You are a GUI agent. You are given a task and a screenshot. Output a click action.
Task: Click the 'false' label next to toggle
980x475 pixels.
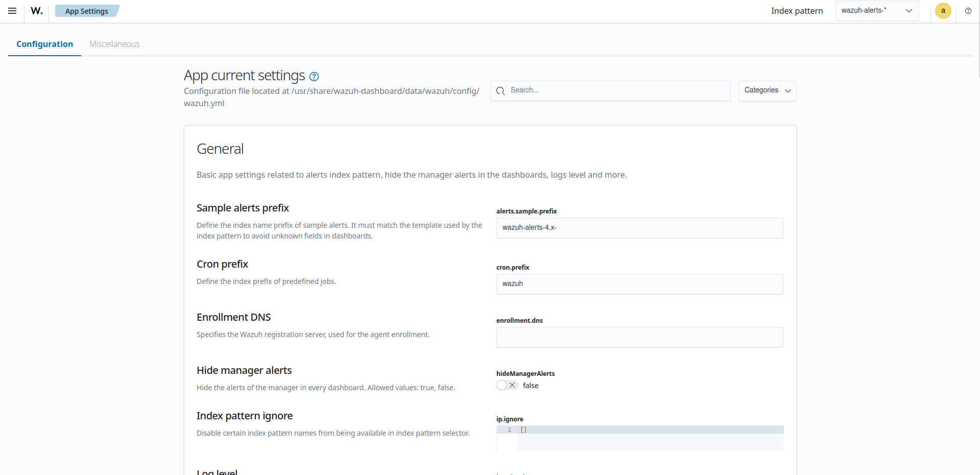click(531, 386)
